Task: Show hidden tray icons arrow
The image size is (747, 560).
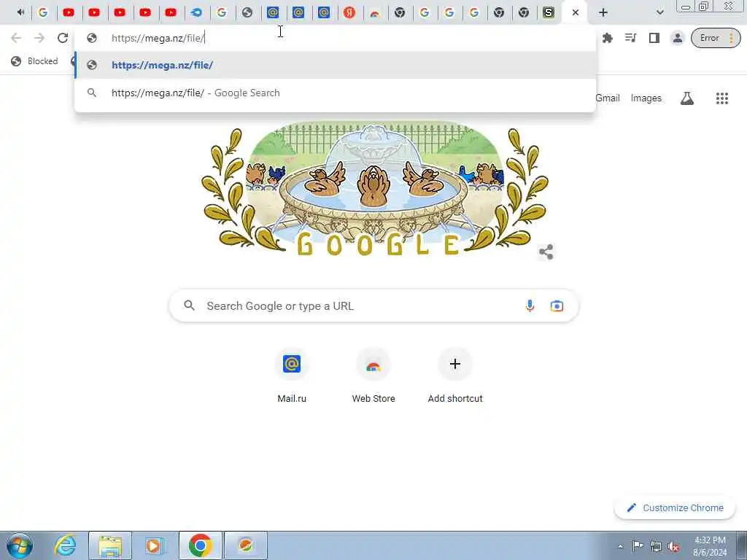Action: click(620, 546)
